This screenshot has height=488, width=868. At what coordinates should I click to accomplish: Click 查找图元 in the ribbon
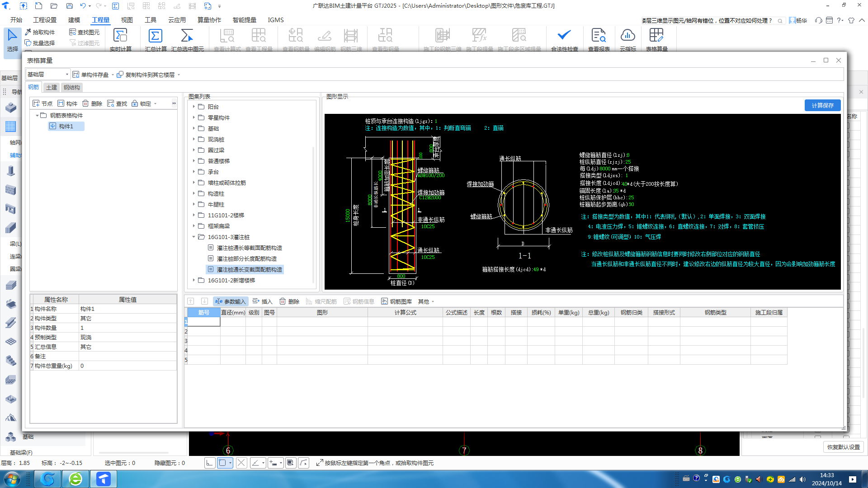click(85, 32)
